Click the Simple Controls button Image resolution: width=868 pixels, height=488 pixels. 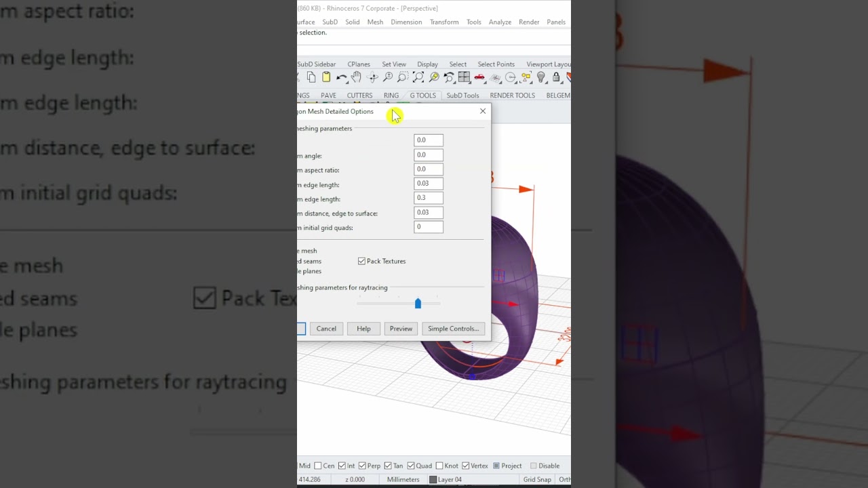click(x=453, y=329)
